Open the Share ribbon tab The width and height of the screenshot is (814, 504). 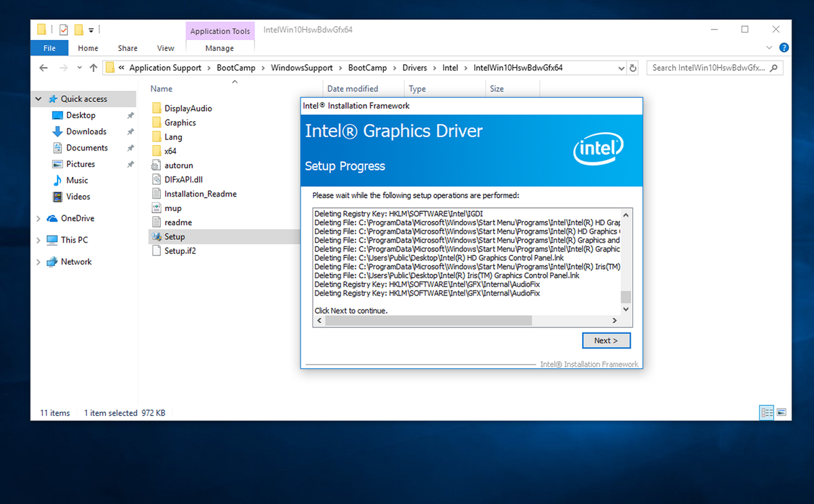[128, 48]
